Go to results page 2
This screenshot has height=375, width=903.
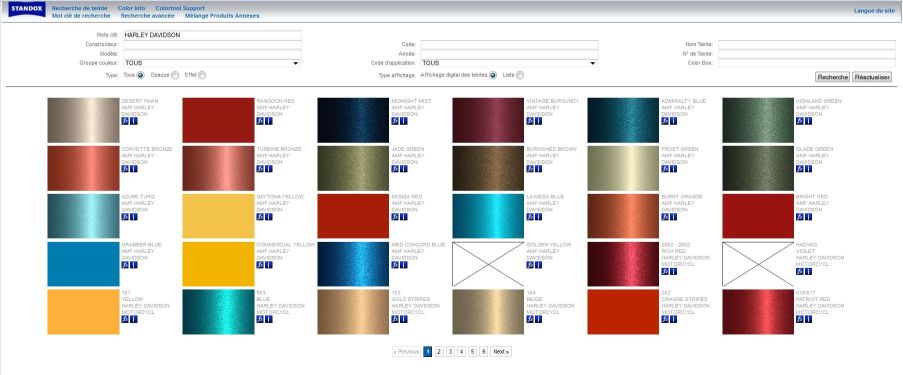pyautogui.click(x=439, y=351)
